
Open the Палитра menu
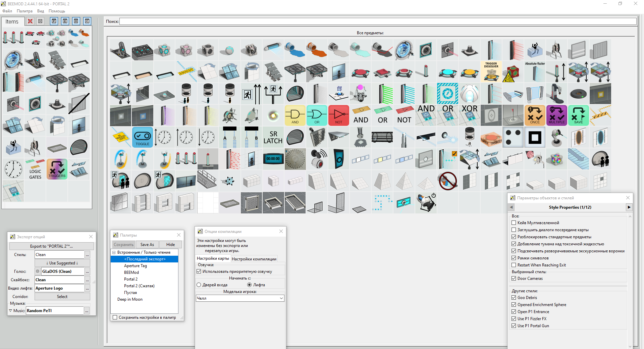coord(24,11)
